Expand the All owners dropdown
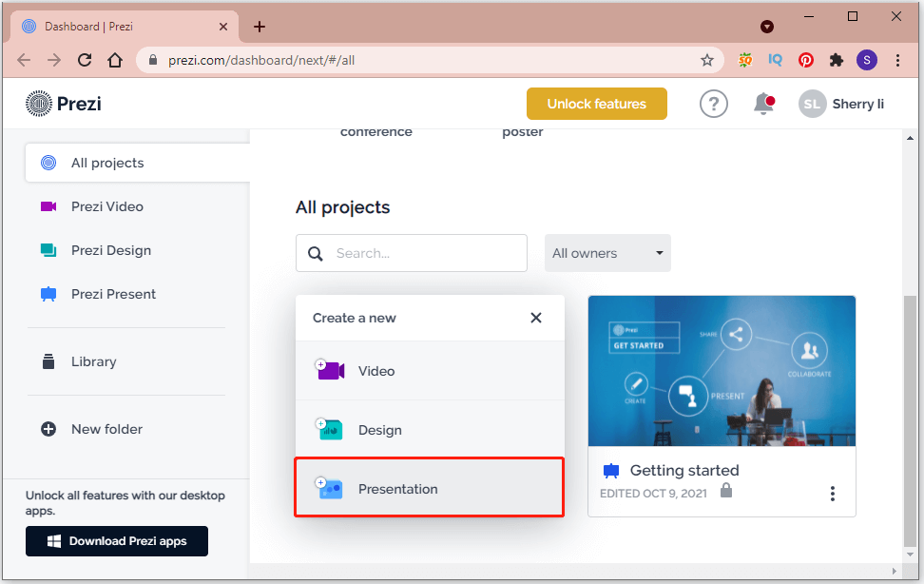Image resolution: width=924 pixels, height=584 pixels. tap(607, 253)
